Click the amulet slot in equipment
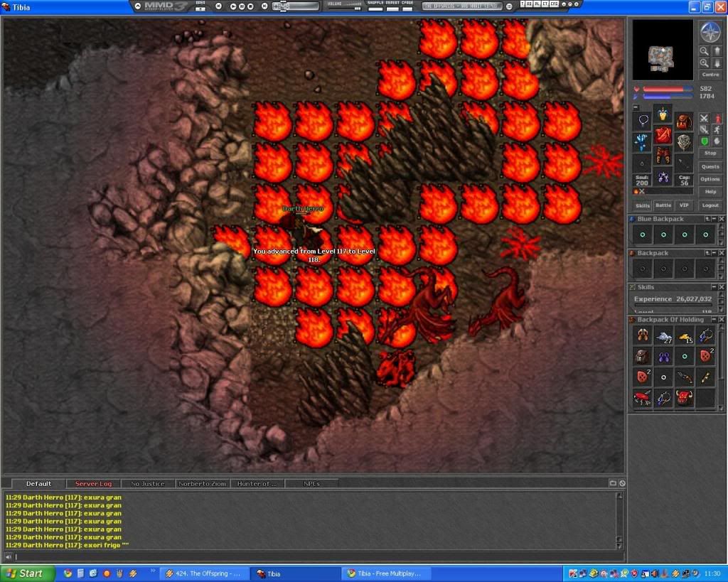 pyautogui.click(x=643, y=120)
